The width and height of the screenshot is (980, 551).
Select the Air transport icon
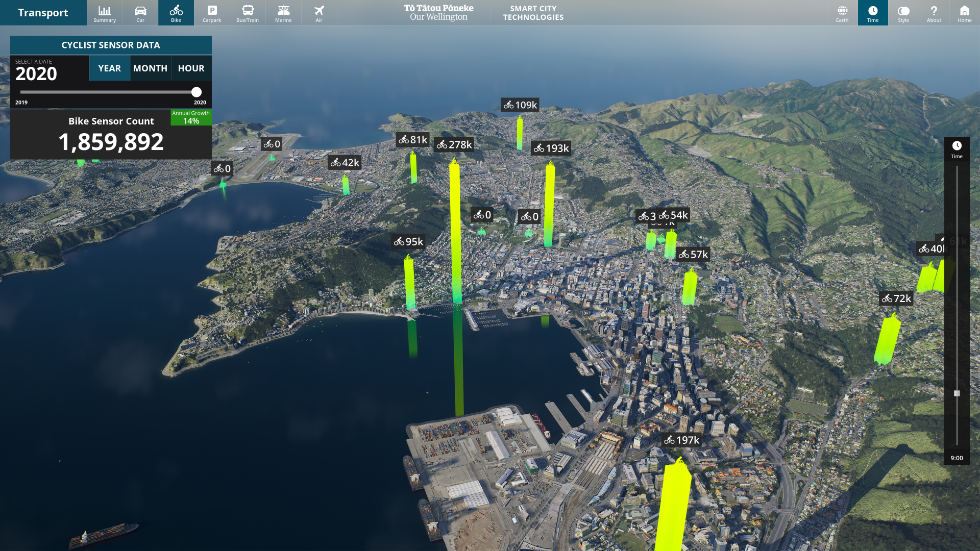pyautogui.click(x=319, y=13)
